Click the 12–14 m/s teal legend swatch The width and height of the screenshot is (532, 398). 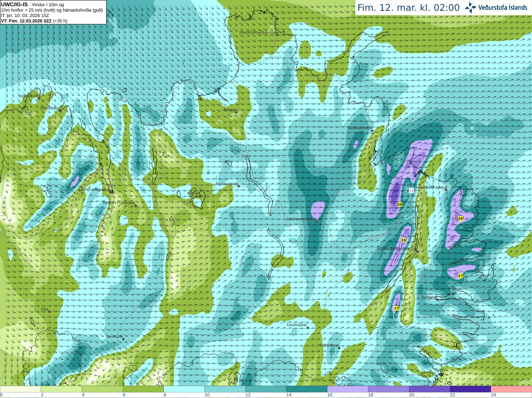click(266, 389)
